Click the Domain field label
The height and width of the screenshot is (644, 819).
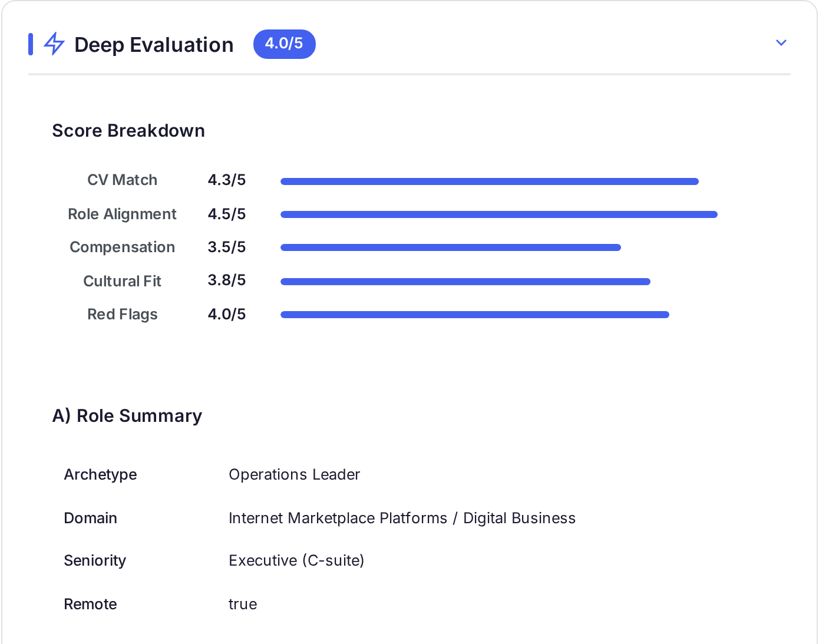point(91,518)
